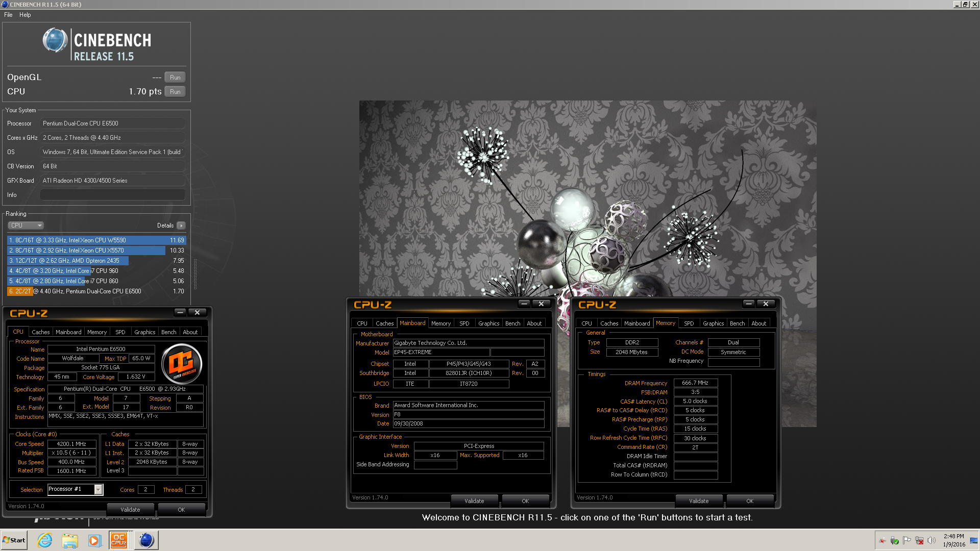Open the File menu

8,15
